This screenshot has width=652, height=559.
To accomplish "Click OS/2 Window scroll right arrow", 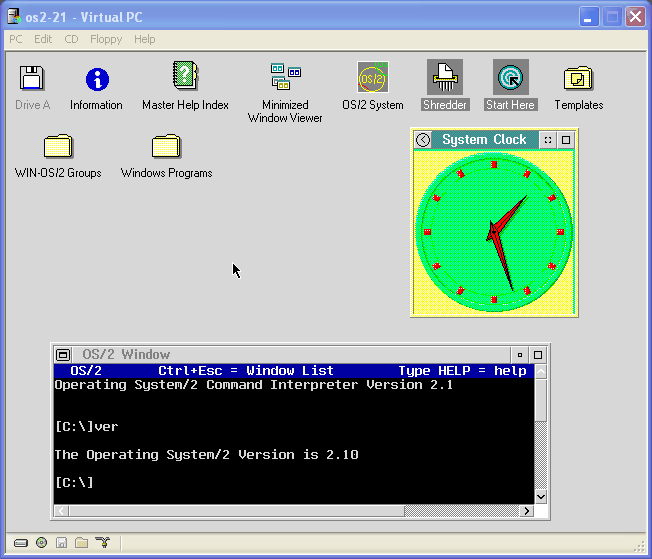I will pos(527,511).
